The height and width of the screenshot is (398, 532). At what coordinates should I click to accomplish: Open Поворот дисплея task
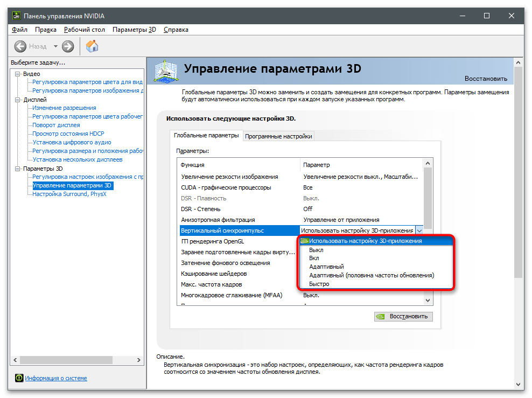(x=57, y=125)
